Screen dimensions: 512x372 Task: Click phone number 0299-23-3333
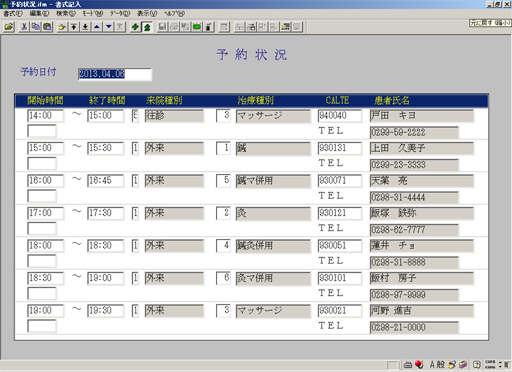pyautogui.click(x=414, y=165)
